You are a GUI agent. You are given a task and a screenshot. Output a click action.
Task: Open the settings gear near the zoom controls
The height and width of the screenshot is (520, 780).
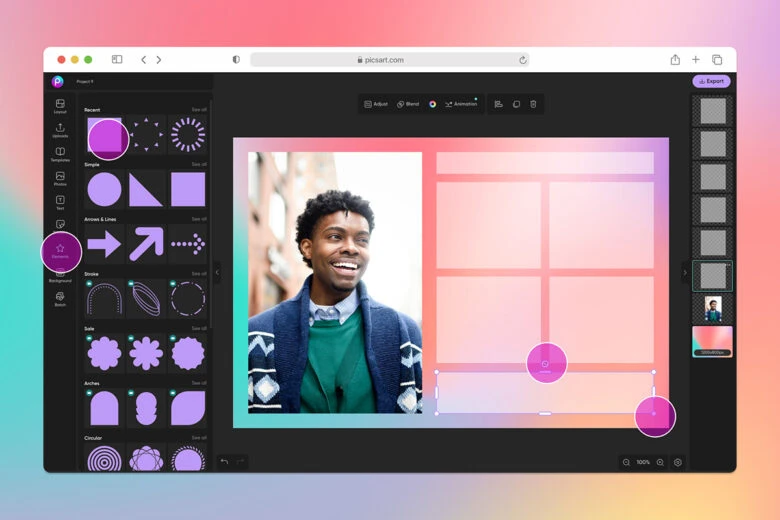pos(678,462)
